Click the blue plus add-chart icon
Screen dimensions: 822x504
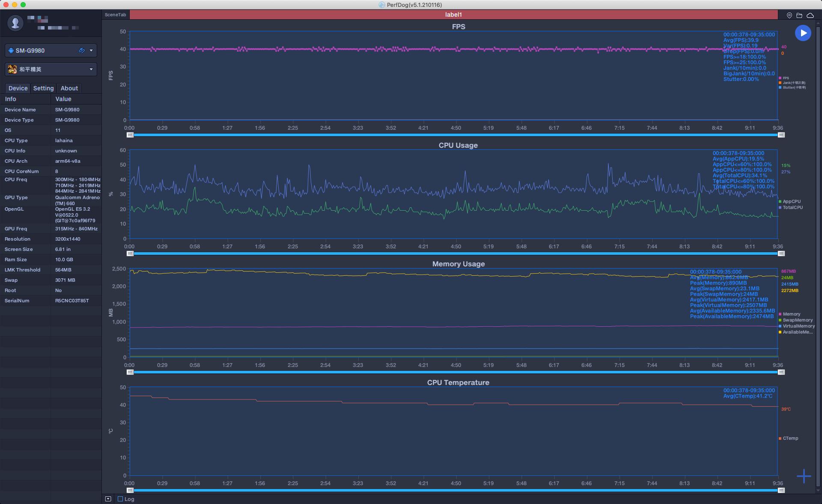click(x=804, y=476)
